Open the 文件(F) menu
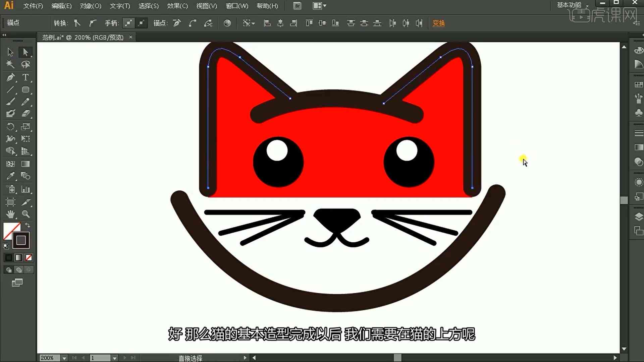Viewport: 644px width, 362px height. point(33,6)
